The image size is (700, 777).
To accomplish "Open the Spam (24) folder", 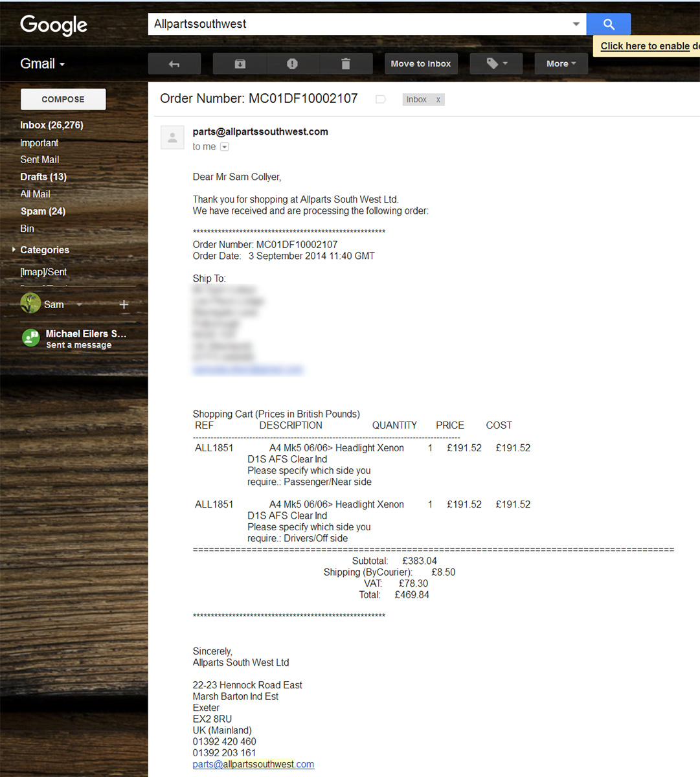I will [x=43, y=211].
